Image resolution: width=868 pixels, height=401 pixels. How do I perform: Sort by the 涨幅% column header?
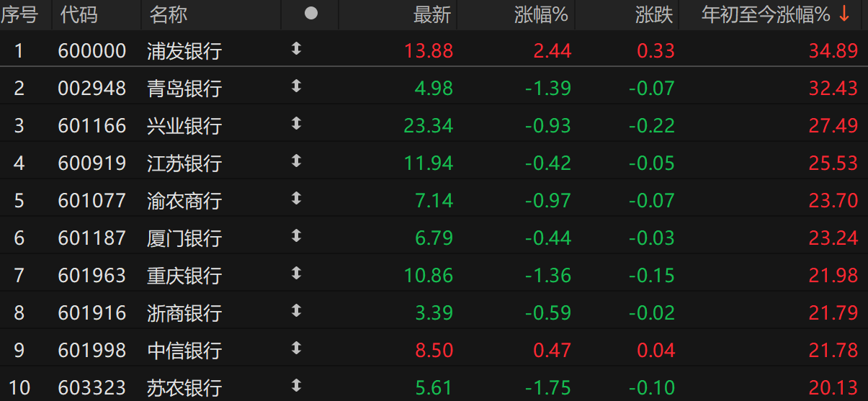pos(542,14)
